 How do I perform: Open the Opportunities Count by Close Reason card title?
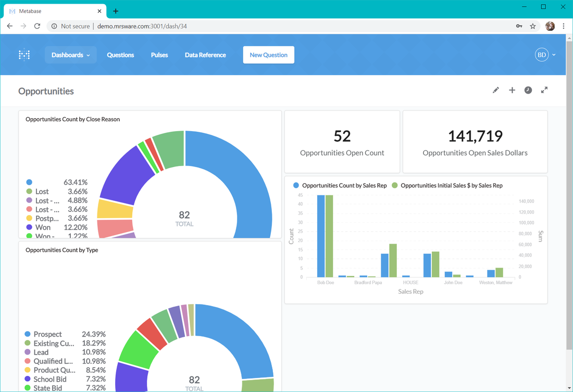pos(73,119)
